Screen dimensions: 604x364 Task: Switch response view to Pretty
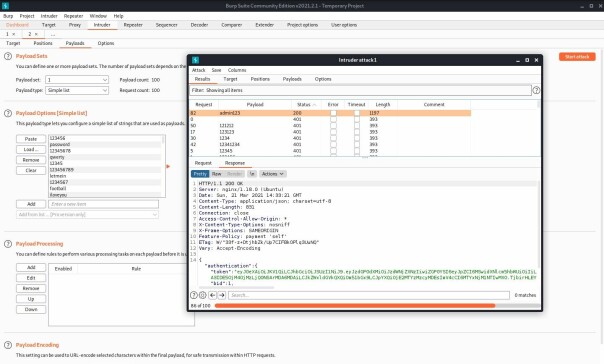pos(200,174)
